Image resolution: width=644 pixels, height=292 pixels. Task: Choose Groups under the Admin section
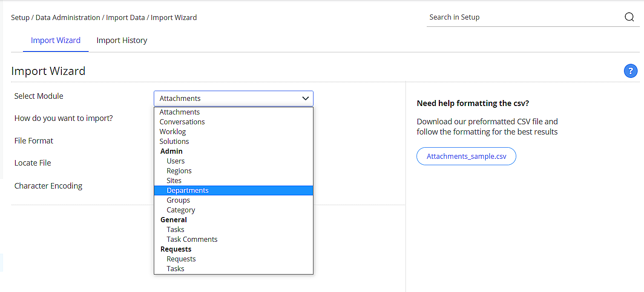click(x=178, y=200)
